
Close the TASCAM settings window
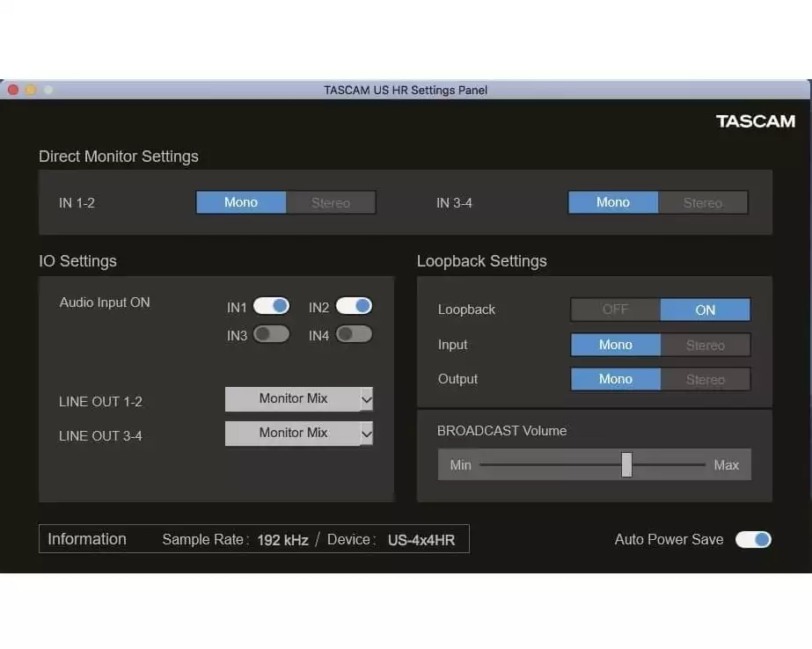12,90
